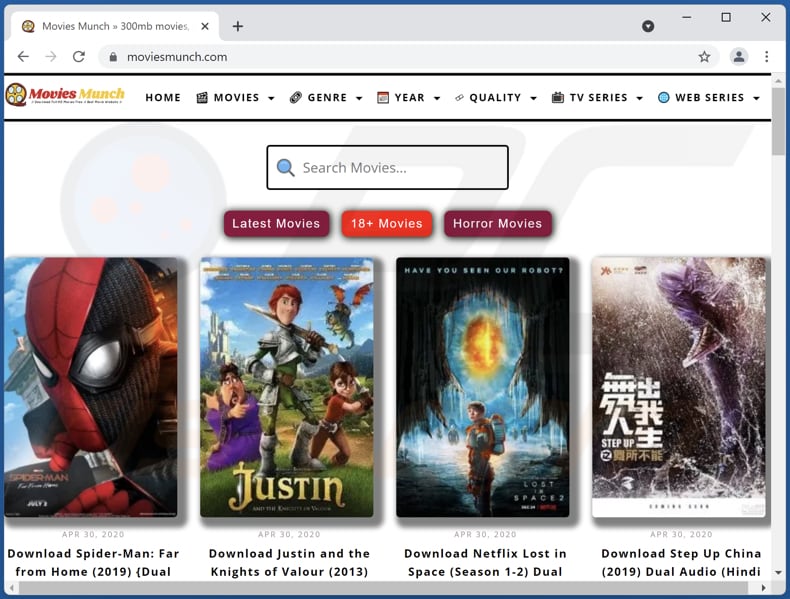
Task: Open the browser profile avatar
Action: pos(739,56)
